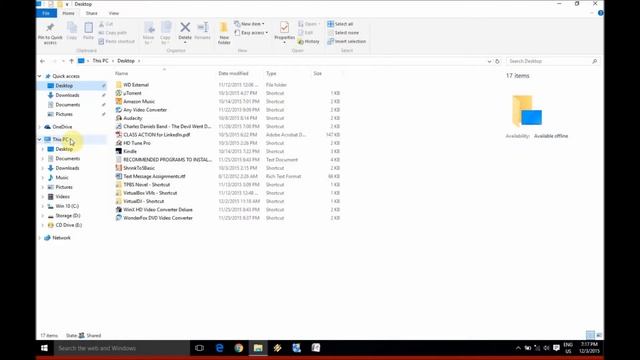The image size is (640, 360).
Task: Click Invert selection in ribbon
Action: [347, 41]
